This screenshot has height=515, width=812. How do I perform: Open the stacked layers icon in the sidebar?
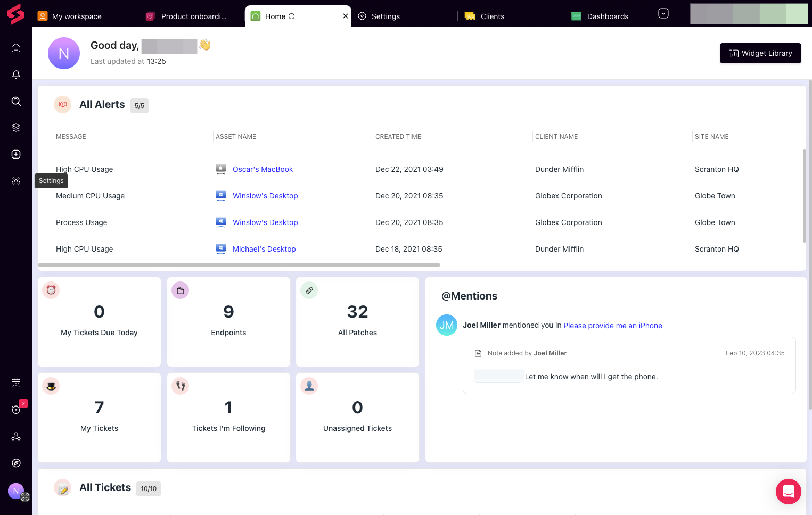coord(16,128)
